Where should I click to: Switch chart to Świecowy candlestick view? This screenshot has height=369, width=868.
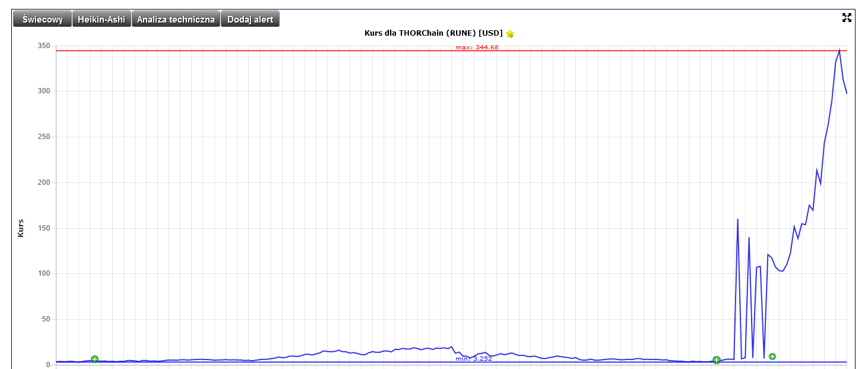click(43, 19)
